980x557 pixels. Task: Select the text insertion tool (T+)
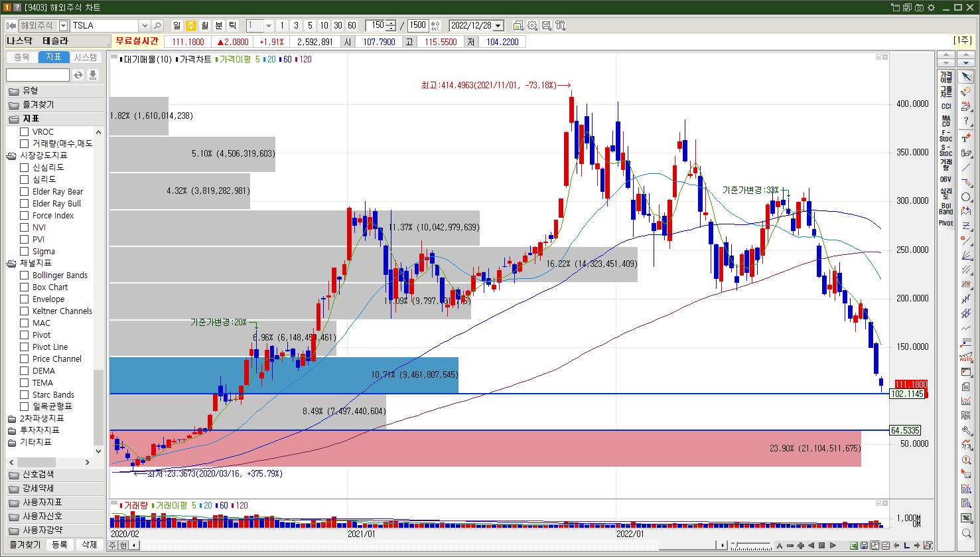(x=966, y=137)
